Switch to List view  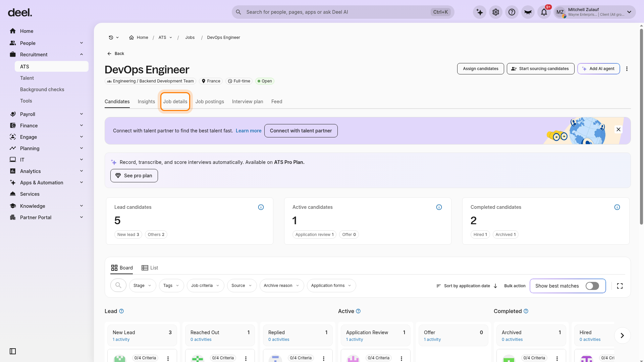tap(150, 268)
